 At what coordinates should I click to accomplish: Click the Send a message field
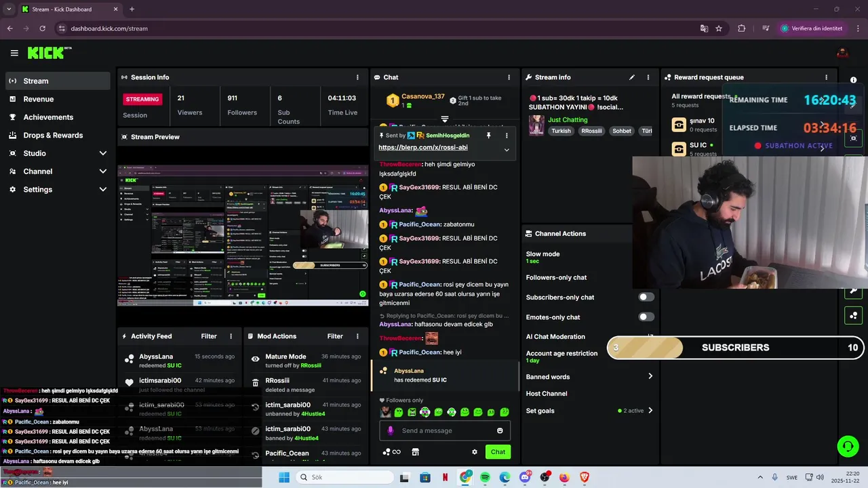(x=444, y=430)
